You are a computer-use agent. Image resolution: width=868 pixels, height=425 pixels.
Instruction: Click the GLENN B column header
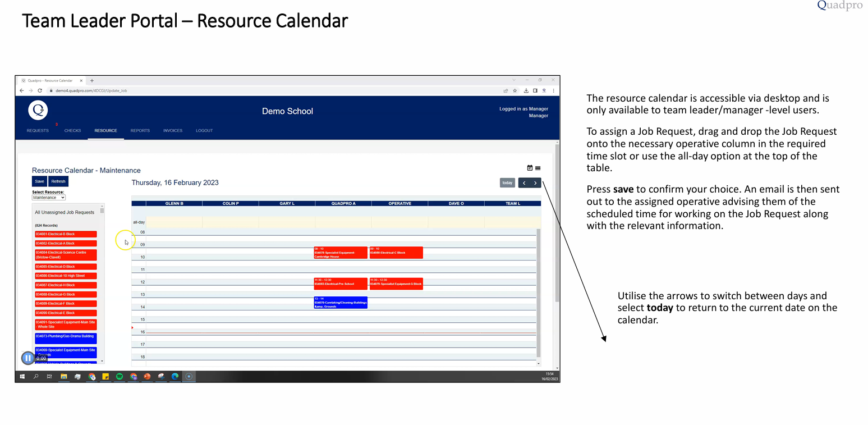[x=174, y=204]
